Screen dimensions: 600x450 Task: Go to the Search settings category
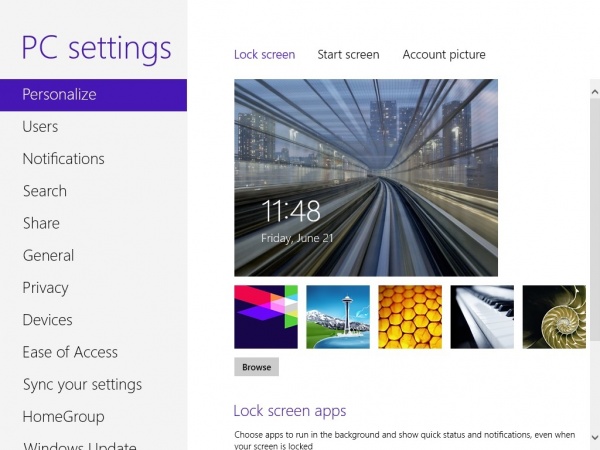(x=45, y=191)
